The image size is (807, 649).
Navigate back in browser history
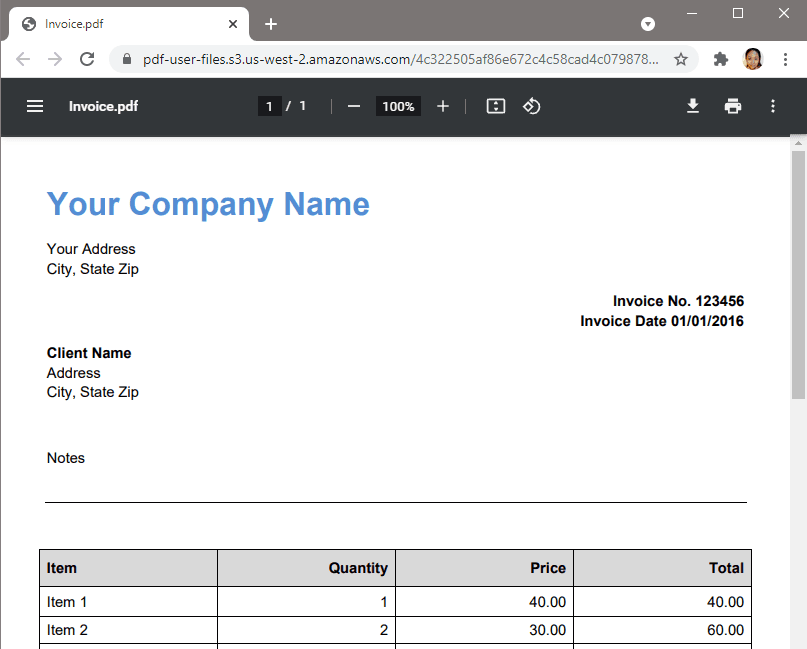pyautogui.click(x=23, y=59)
